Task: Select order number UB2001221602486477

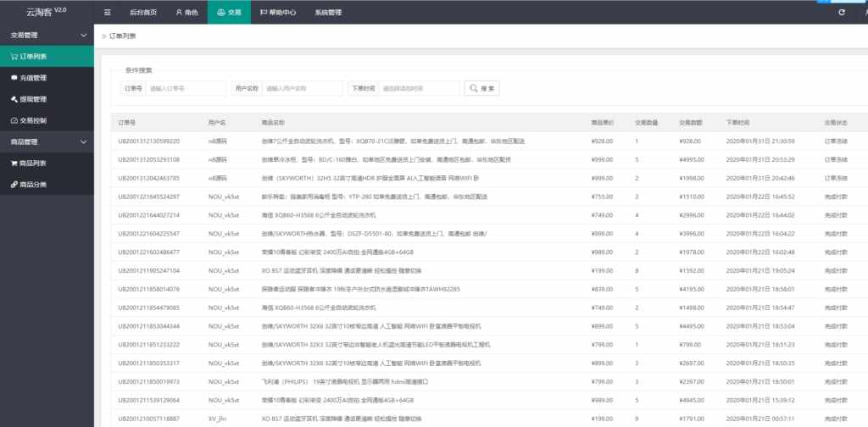Action: 148,252
